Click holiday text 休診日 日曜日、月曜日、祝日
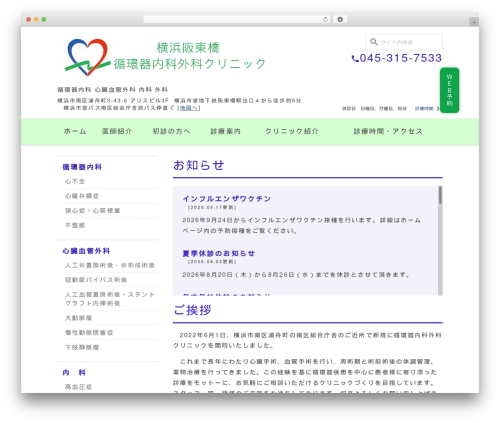Viewport: 500px width, 423px height. click(374, 109)
